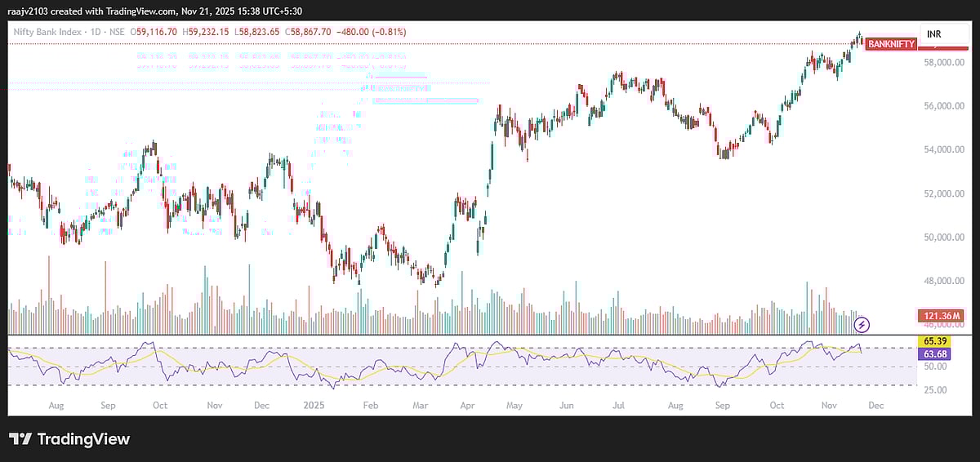Click the TradingView logo icon

pos(21,439)
